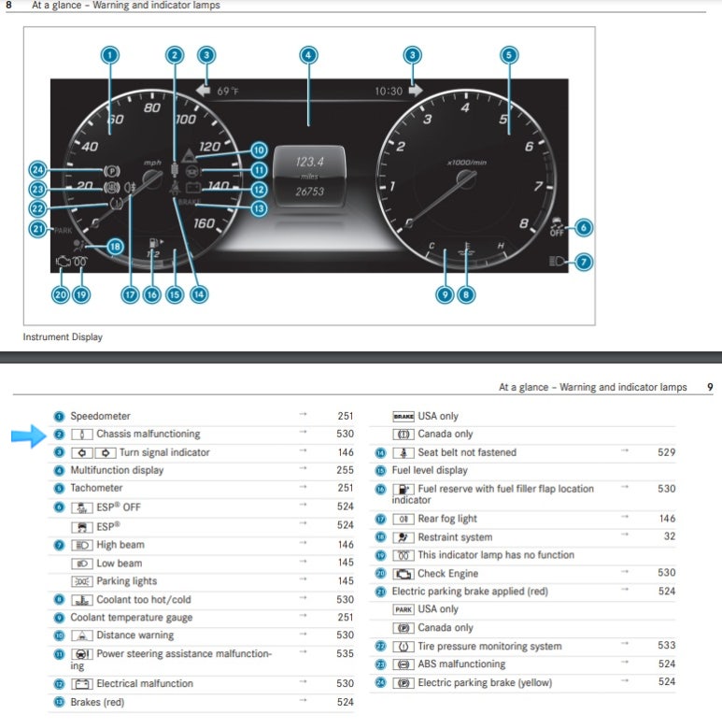Click the Chassis malfunctioning icon in the legend
This screenshot has height=728, width=722.
[x=81, y=435]
